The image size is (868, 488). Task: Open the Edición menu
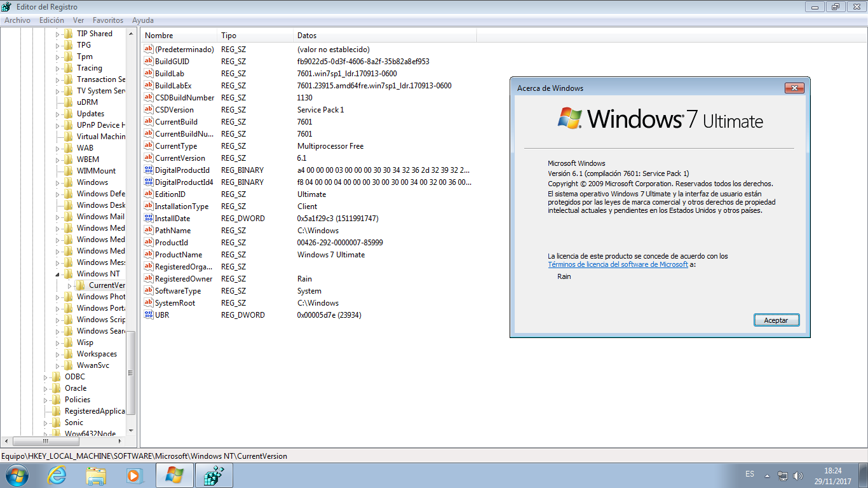coord(51,20)
